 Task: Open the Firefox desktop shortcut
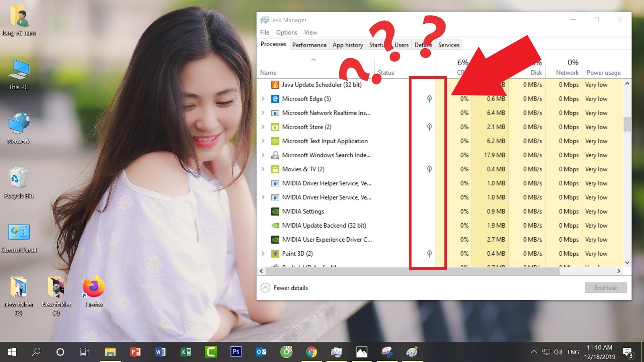click(x=94, y=291)
